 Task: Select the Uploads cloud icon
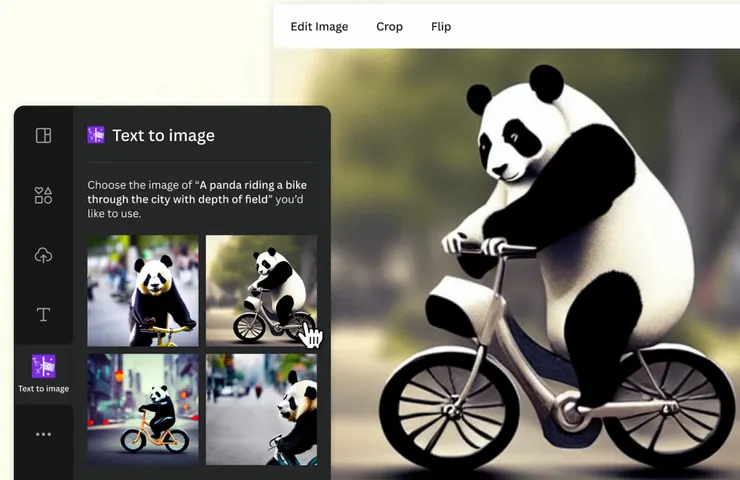coord(43,255)
